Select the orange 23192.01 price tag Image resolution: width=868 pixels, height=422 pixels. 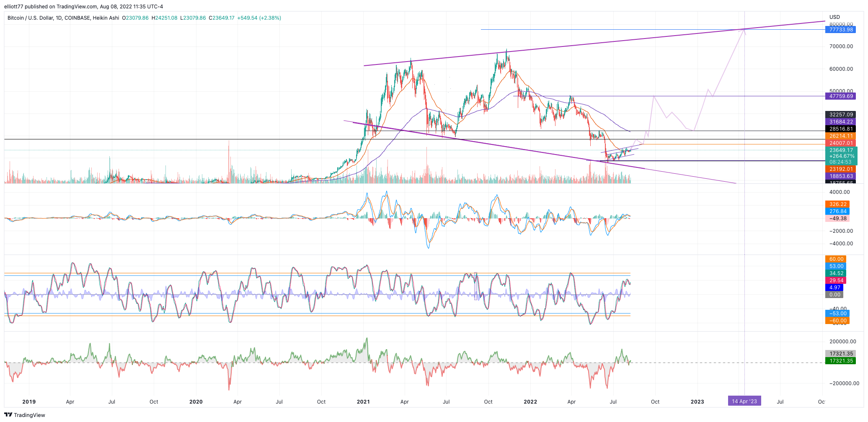840,169
